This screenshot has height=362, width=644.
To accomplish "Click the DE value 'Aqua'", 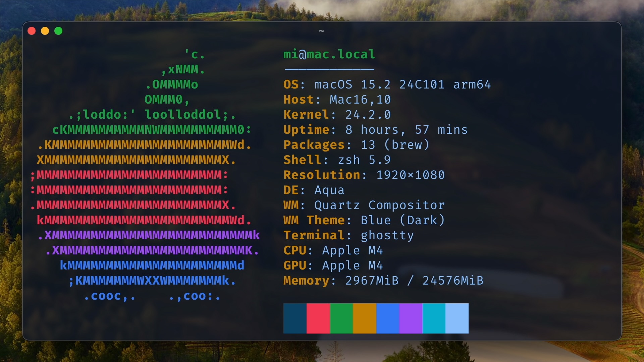I will click(x=329, y=190).
